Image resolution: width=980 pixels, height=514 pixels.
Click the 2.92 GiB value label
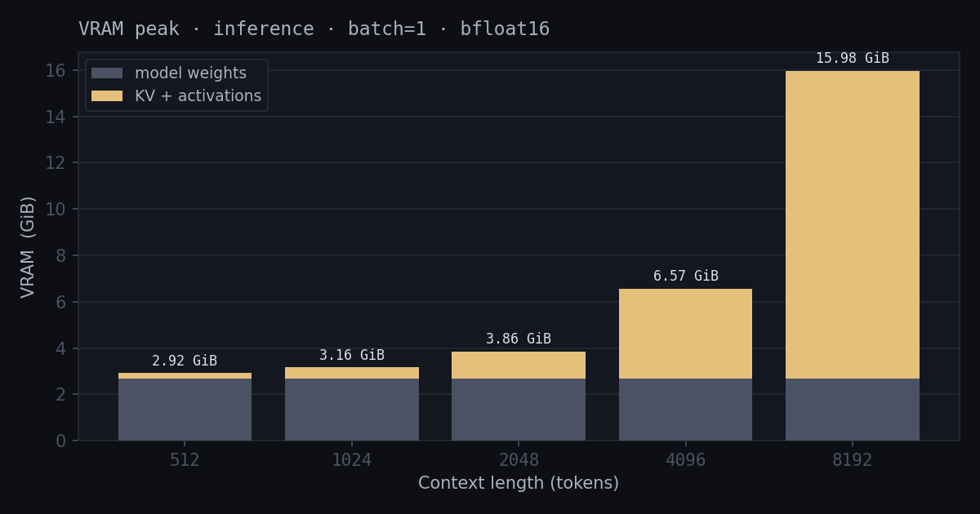[x=185, y=361]
